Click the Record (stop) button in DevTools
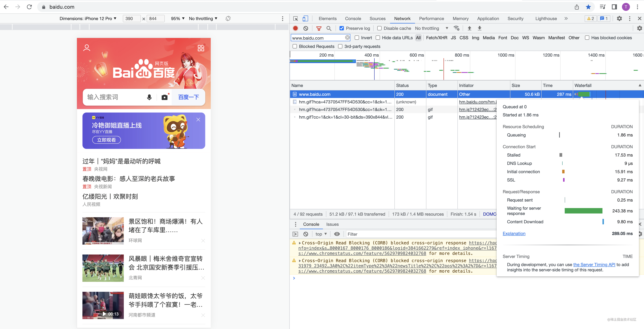644x329 pixels. tap(296, 28)
